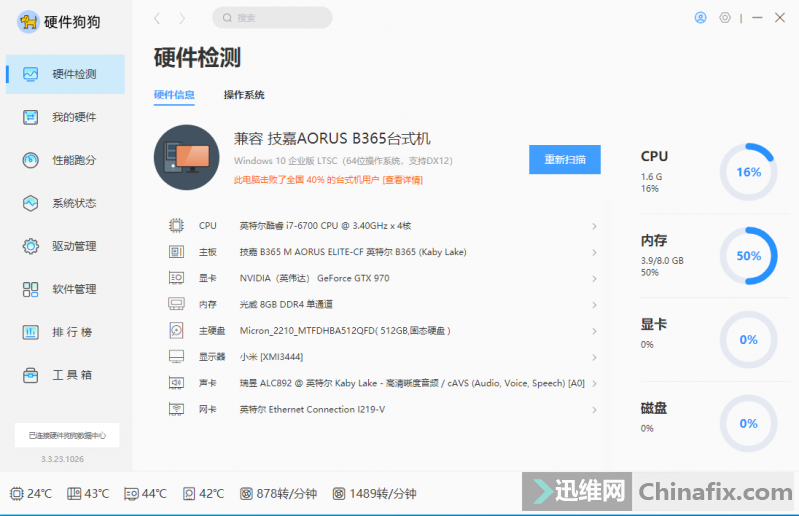
Task: Click the search input field
Action: pos(272,18)
